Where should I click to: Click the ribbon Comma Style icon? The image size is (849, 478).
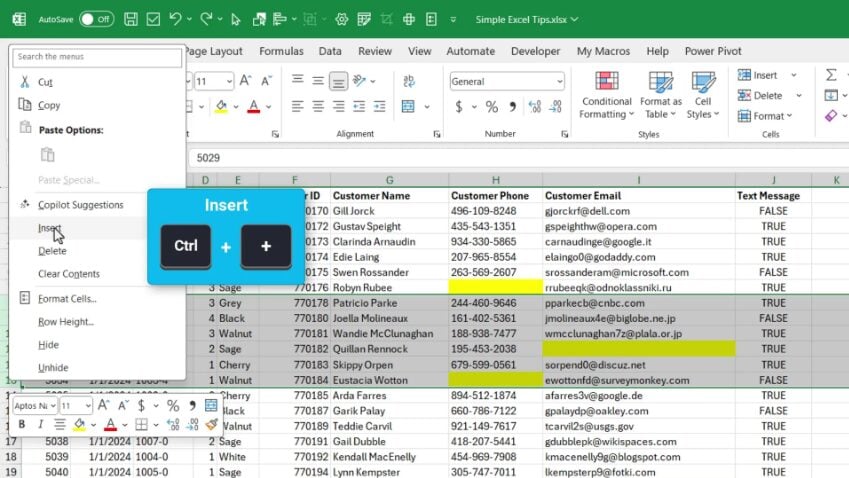[512, 107]
